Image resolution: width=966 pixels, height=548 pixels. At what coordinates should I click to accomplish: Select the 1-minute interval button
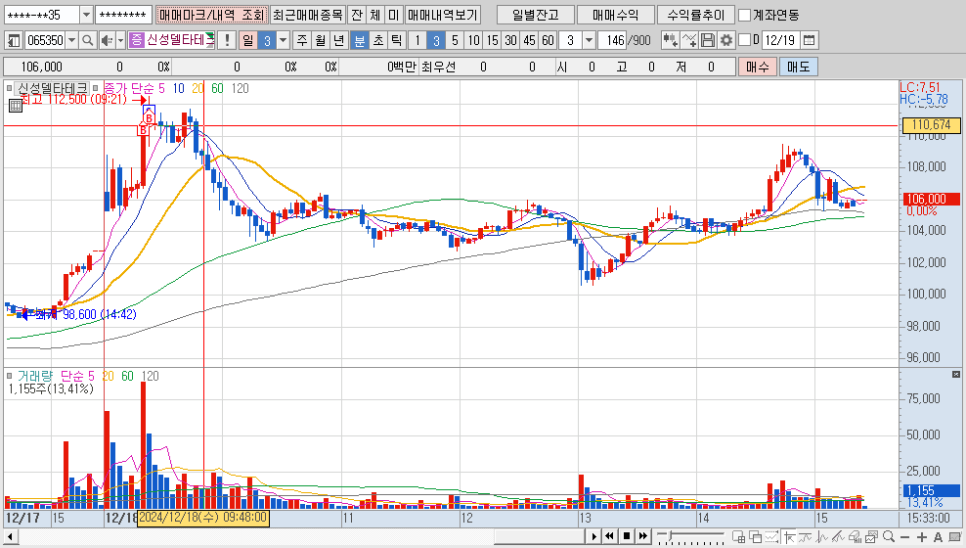point(417,40)
